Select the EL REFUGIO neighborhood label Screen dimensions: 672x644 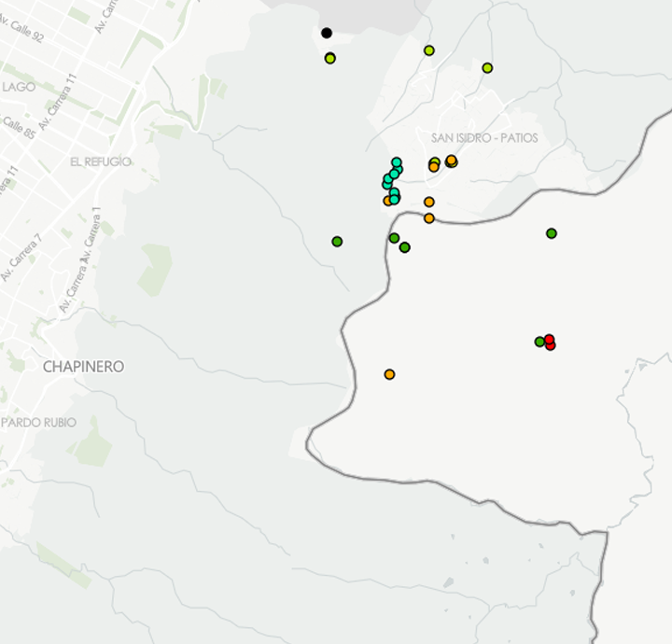point(101,161)
